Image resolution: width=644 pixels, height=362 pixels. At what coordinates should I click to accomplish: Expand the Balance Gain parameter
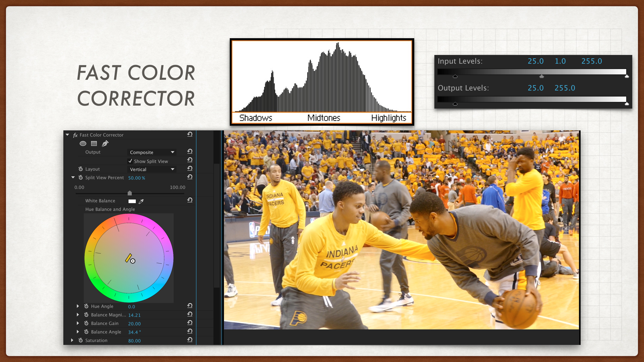coord(78,323)
